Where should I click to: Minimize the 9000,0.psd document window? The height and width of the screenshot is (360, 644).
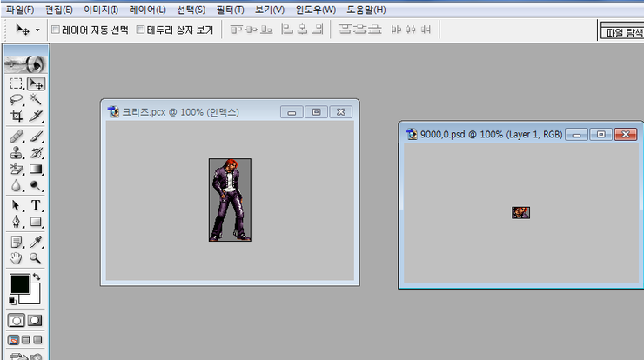[576, 134]
